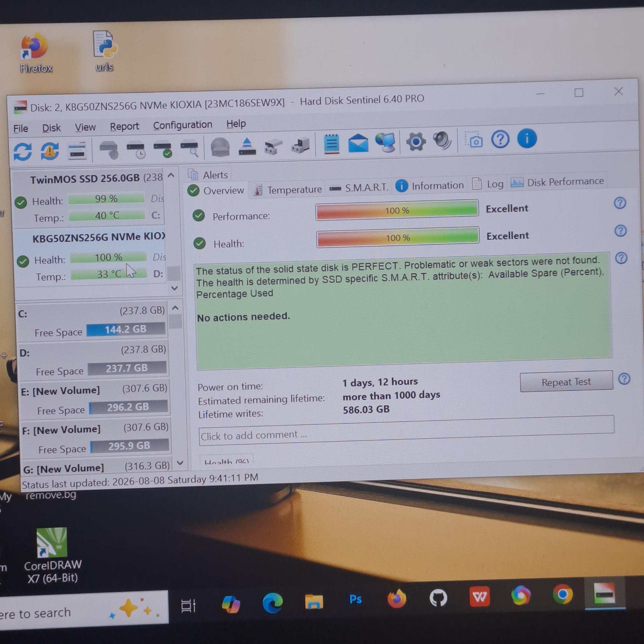This screenshot has width=644, height=644.
Task: Click the camera screenshot toolbar icon
Action: point(474,140)
